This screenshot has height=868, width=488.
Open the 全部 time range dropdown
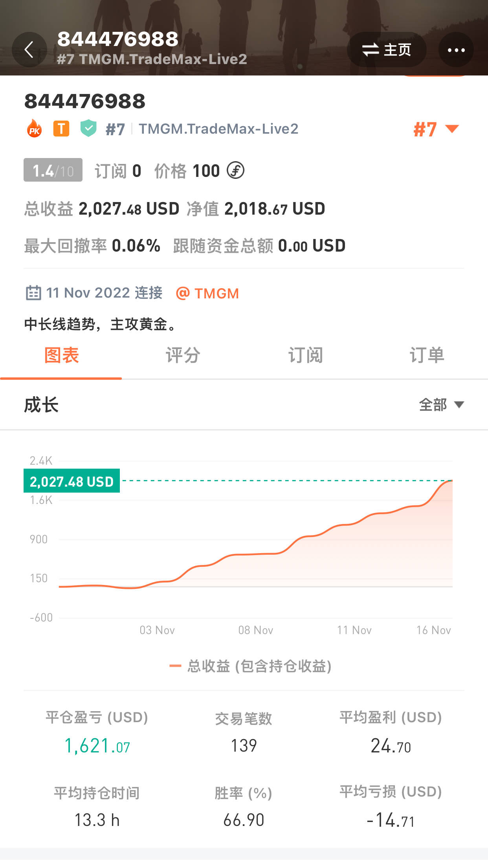(441, 405)
